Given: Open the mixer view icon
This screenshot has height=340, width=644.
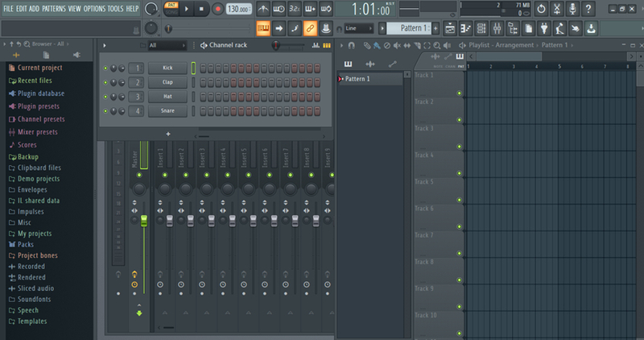Looking at the screenshot, I should coord(497,28).
